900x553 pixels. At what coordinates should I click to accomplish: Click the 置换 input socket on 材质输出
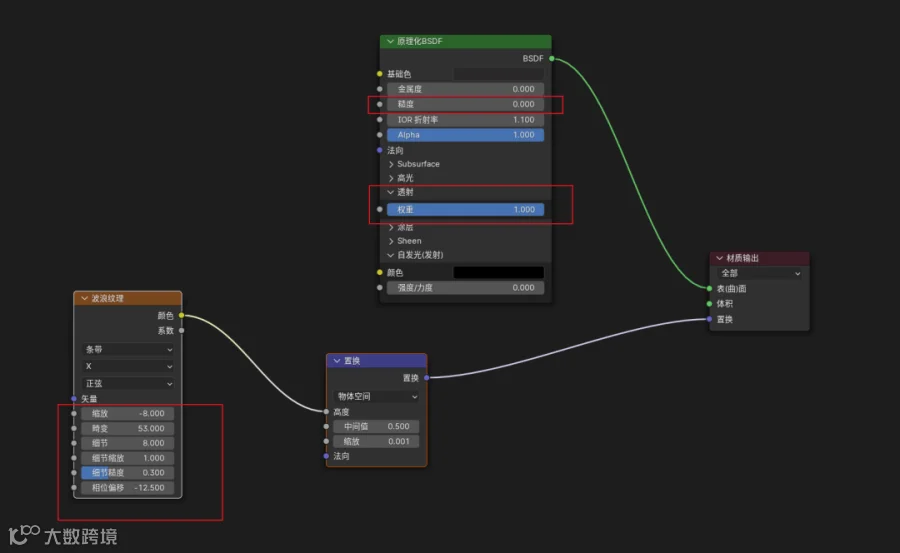[x=709, y=319]
